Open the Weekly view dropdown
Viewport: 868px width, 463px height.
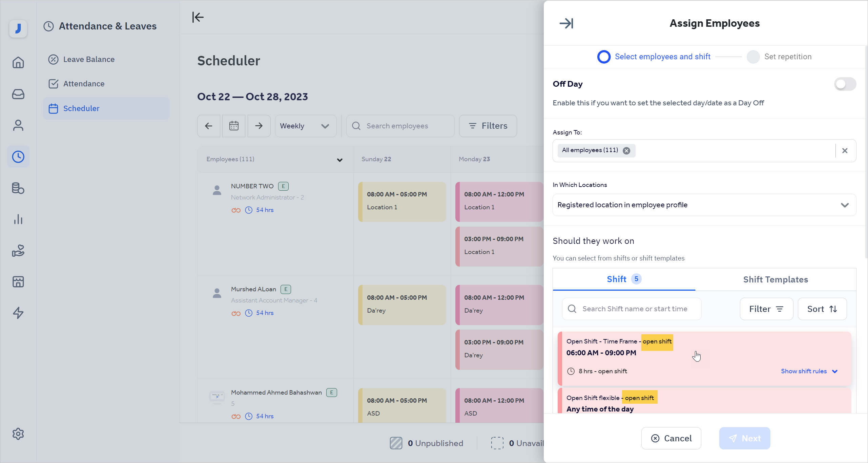pyautogui.click(x=305, y=126)
